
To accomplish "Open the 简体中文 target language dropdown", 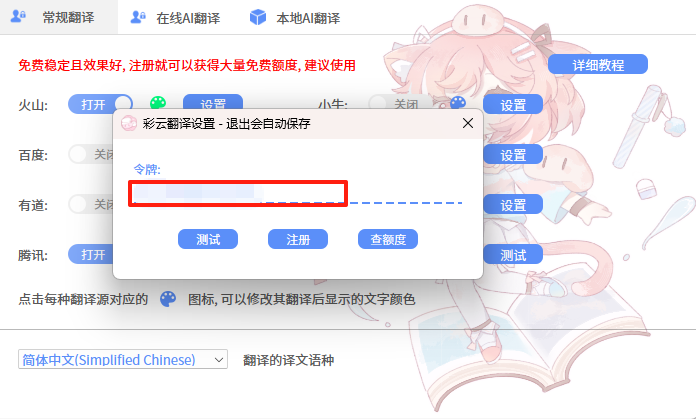I will [123, 360].
